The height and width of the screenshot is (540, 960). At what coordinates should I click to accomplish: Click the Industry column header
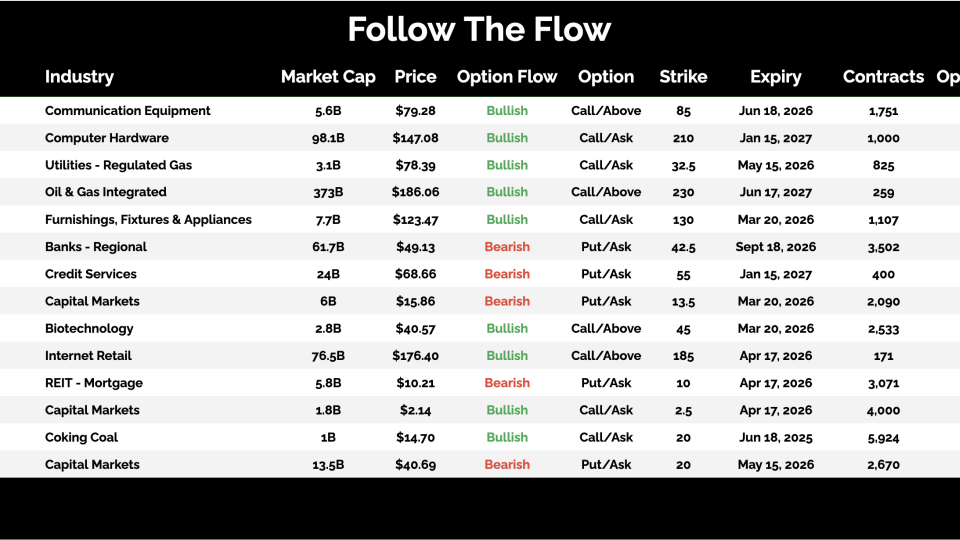point(79,77)
